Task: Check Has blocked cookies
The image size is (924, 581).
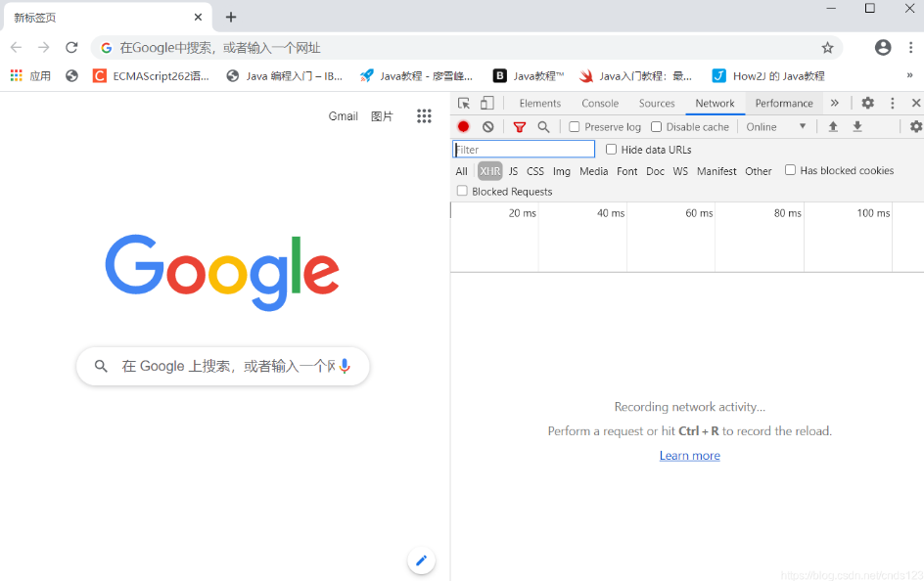Action: [790, 170]
